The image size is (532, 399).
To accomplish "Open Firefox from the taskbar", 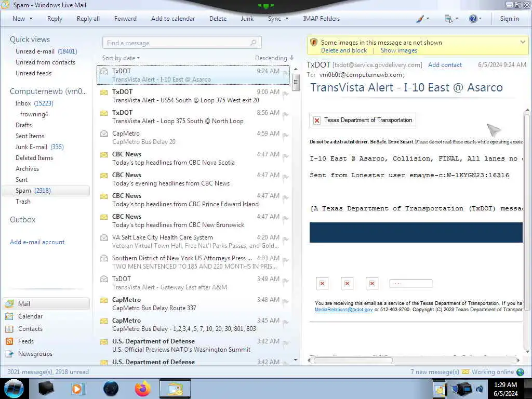I will 143,389.
